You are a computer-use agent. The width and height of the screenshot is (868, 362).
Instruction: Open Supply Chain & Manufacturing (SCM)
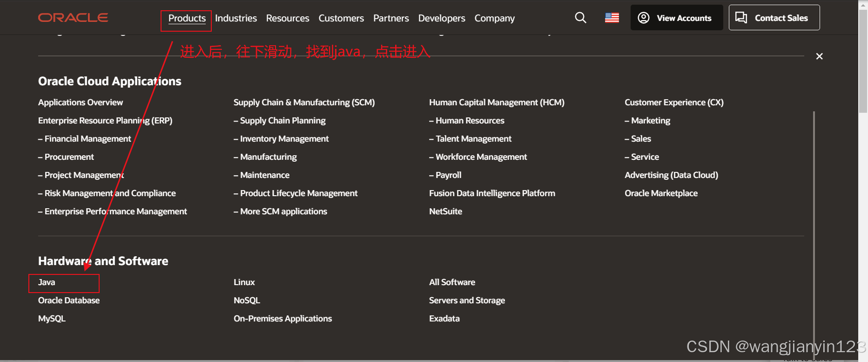pos(304,102)
